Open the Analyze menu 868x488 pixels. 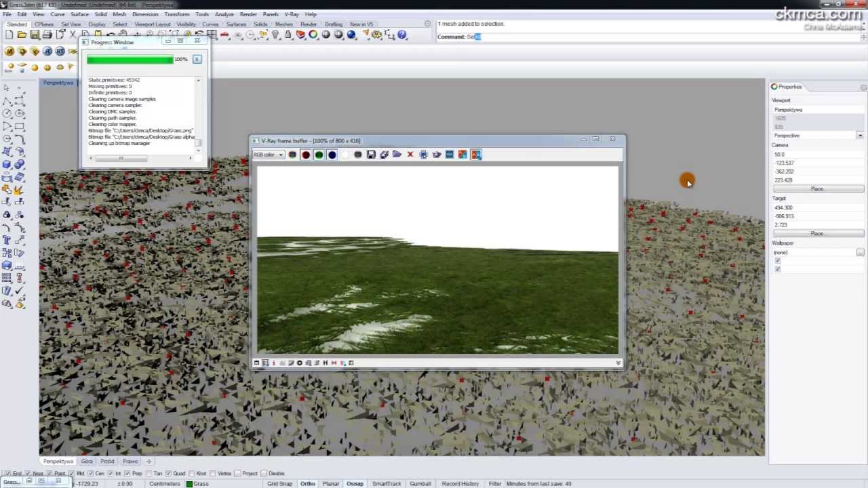[x=224, y=14]
